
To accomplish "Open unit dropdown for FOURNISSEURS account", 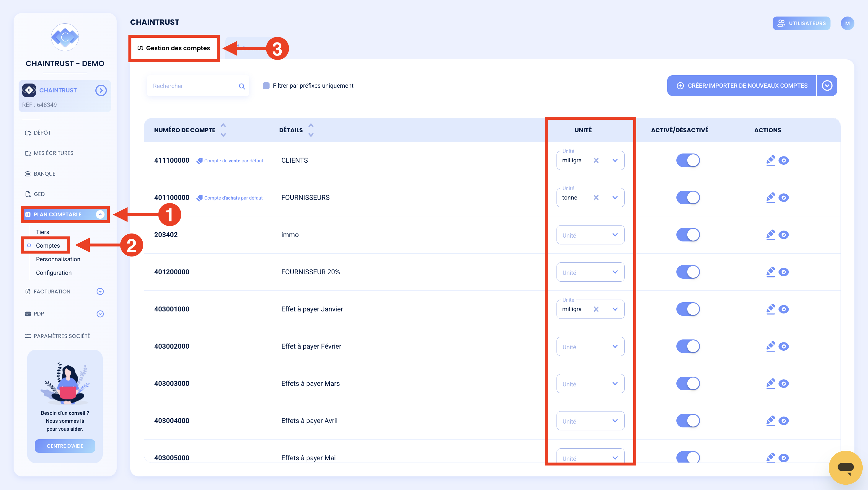I will point(615,197).
